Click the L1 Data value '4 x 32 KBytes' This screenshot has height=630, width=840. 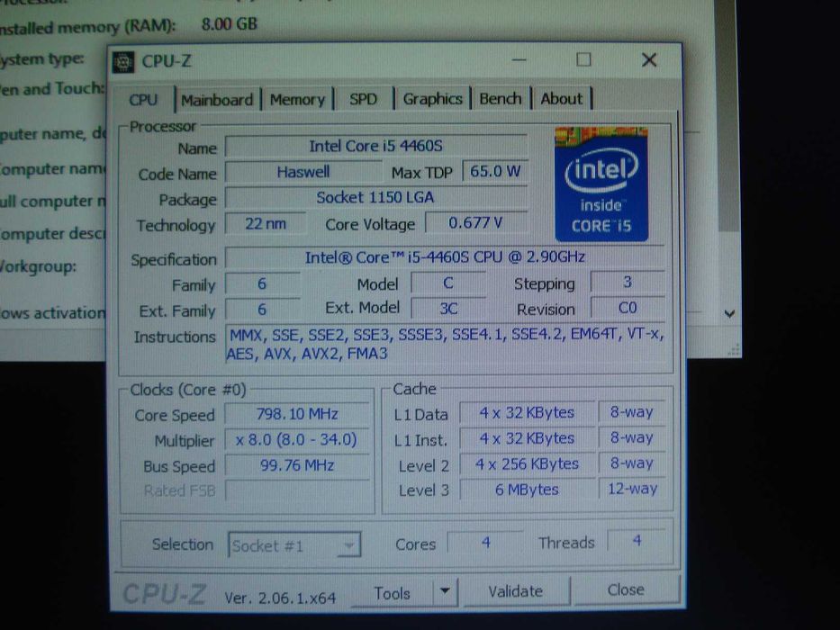pyautogui.click(x=527, y=412)
